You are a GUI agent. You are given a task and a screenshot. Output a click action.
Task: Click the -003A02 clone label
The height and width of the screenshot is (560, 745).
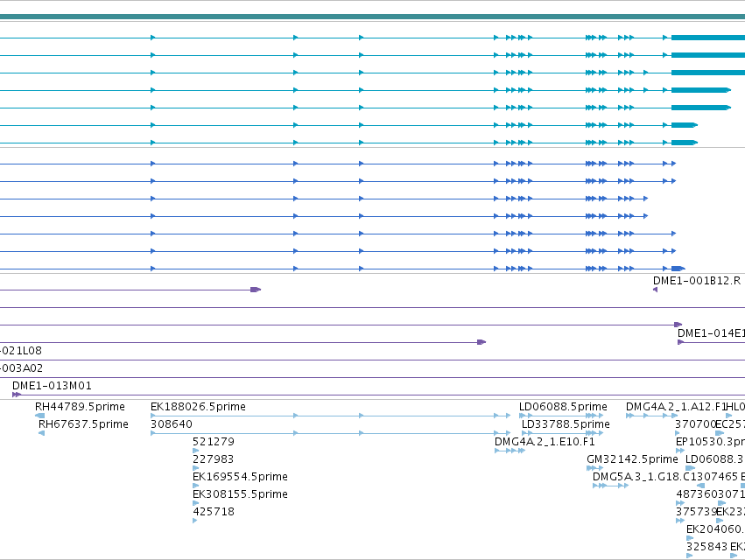(21, 368)
